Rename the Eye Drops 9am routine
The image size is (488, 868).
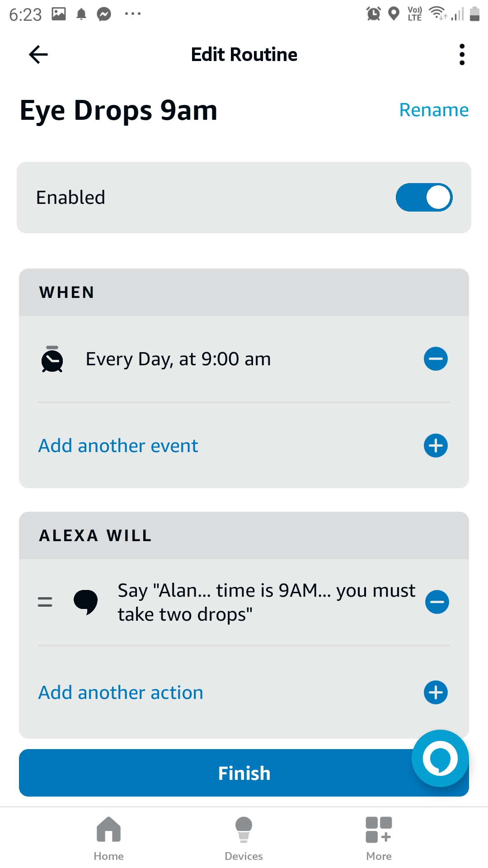434,110
